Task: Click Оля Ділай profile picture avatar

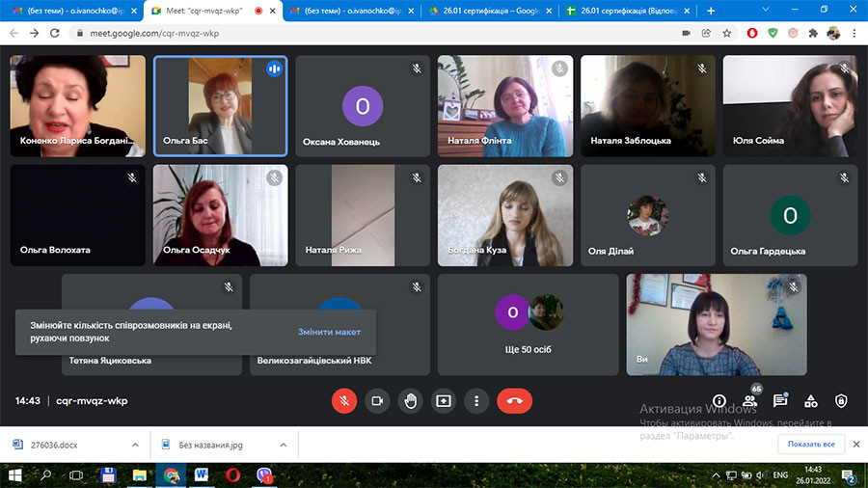Action: point(648,215)
